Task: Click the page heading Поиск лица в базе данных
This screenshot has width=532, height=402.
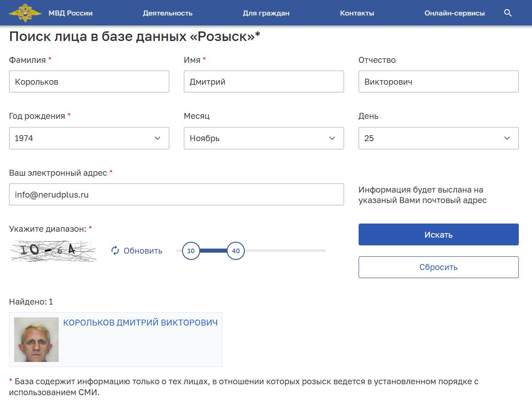Action: [134, 36]
